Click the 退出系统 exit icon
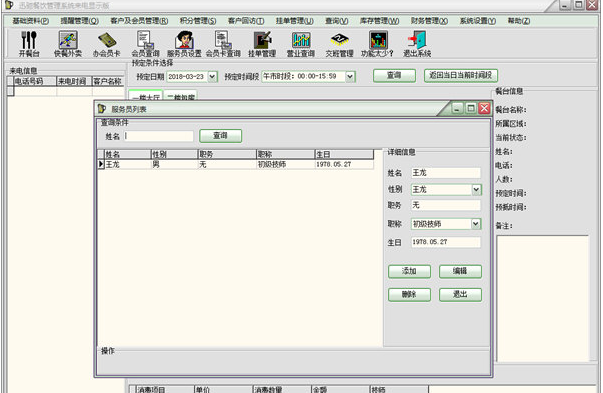Screen dimensions: 603x393 coord(417,40)
